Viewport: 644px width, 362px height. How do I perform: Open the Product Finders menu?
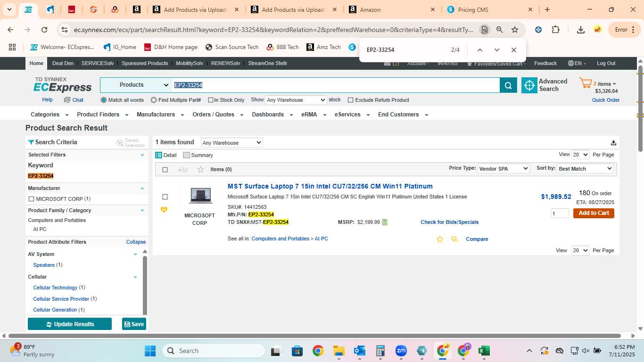point(103,115)
